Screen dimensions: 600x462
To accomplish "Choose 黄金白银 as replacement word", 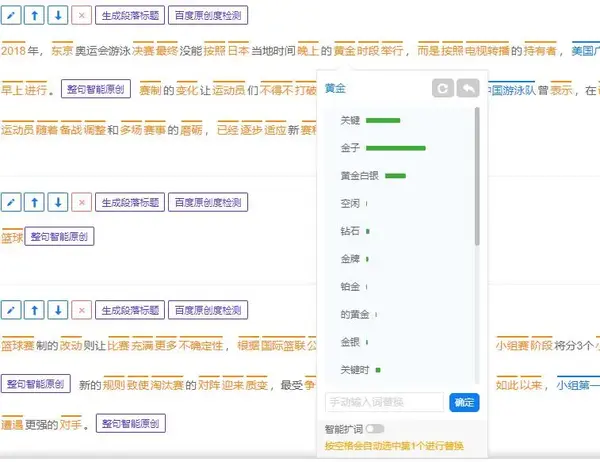I will 360,176.
